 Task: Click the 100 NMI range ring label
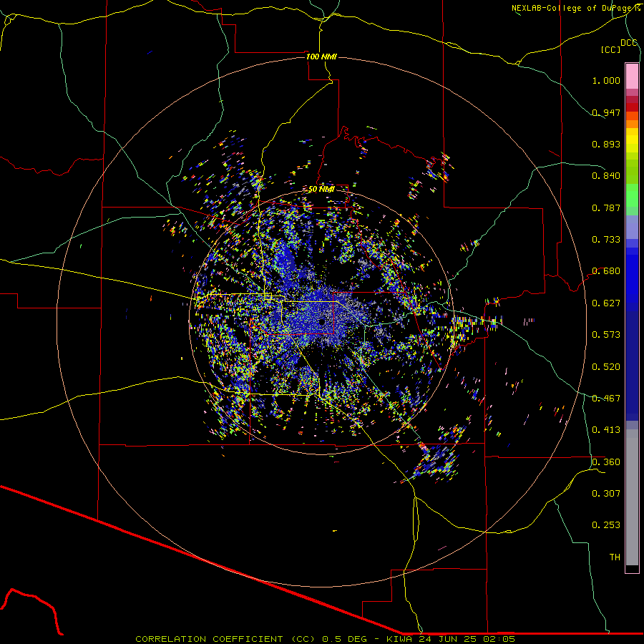point(321,57)
